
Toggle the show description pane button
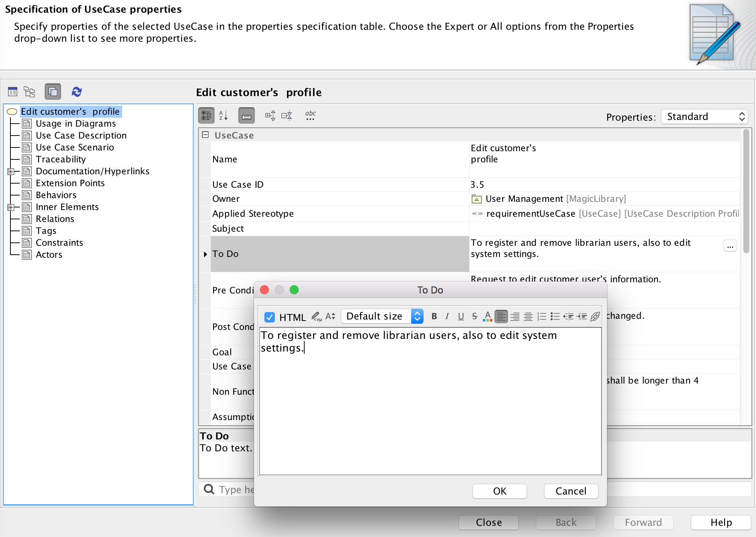coord(246,115)
